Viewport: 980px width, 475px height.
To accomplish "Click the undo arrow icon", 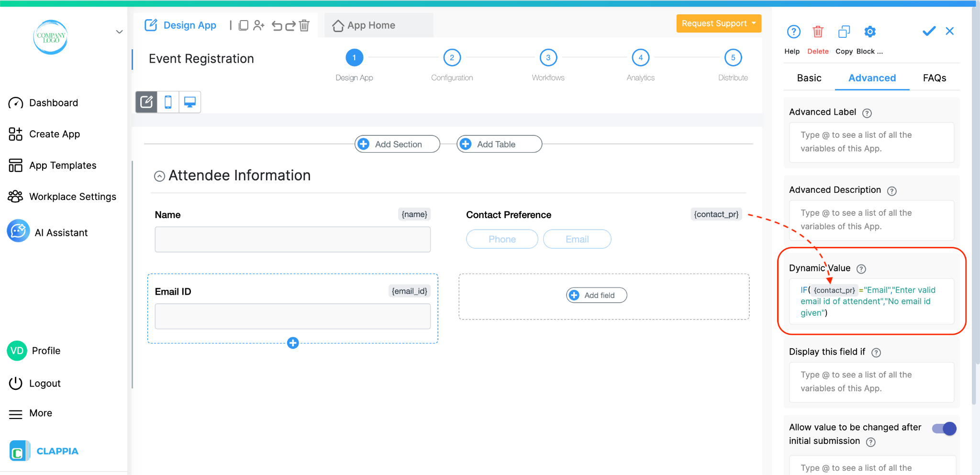I will (x=277, y=25).
